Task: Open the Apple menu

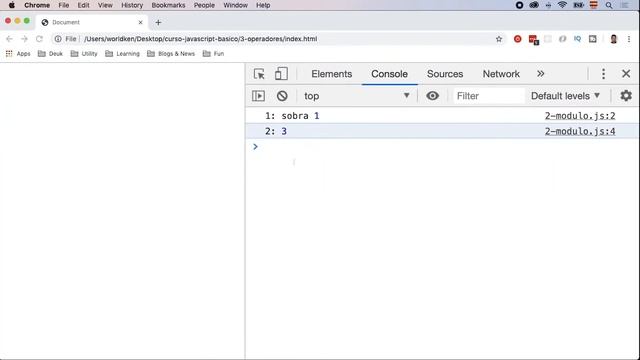Action: [12, 5]
